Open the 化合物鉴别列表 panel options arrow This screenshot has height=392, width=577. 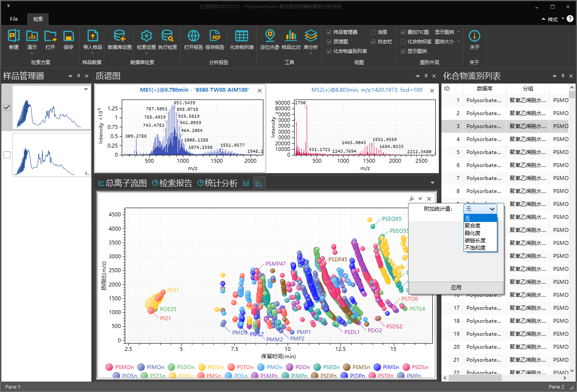coord(554,76)
